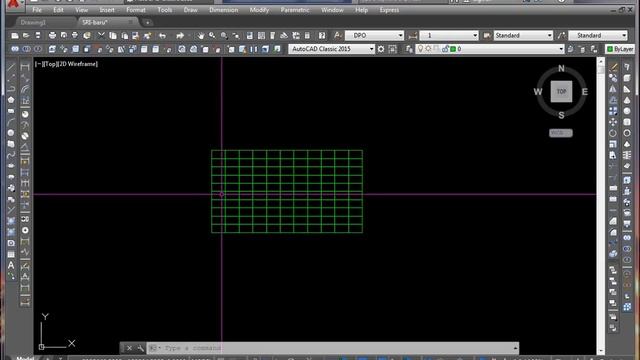Select the Array modify tool
Screen dimensions: 640x360
[613, 111]
